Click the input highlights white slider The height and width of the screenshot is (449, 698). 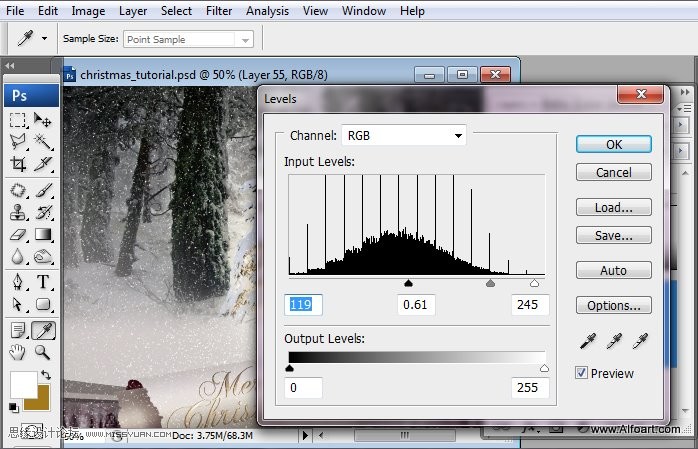tap(535, 283)
